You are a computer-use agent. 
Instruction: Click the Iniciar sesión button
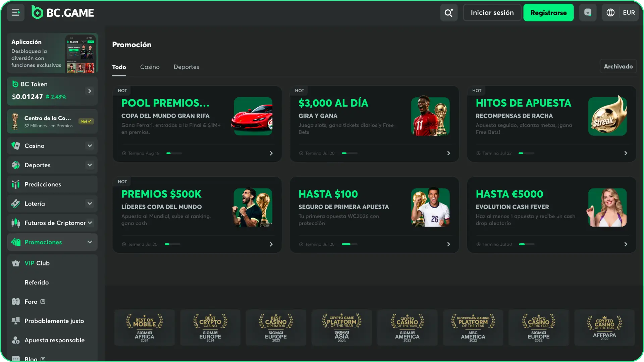492,13
